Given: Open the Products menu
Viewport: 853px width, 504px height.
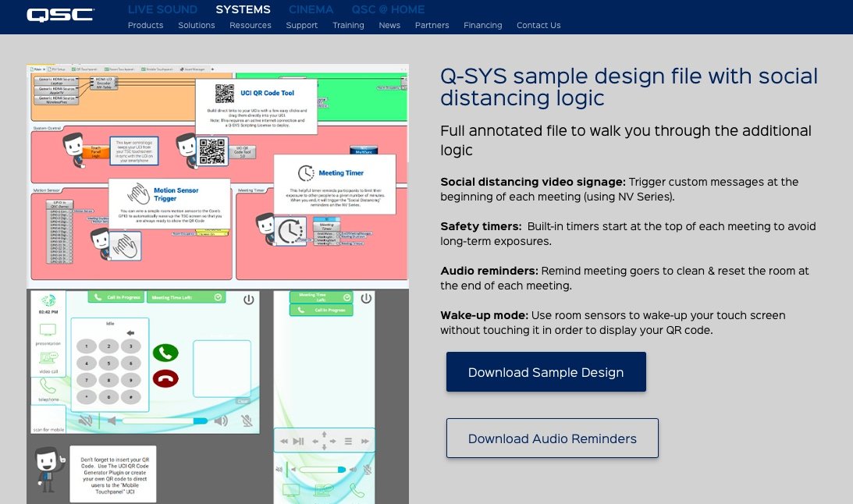Looking at the screenshot, I should (x=145, y=25).
